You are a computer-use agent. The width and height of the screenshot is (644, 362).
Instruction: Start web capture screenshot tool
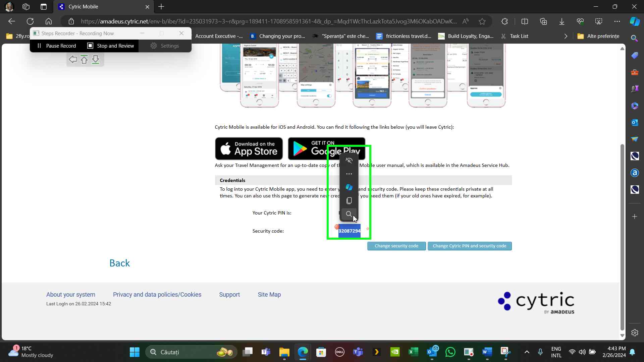pos(599,21)
